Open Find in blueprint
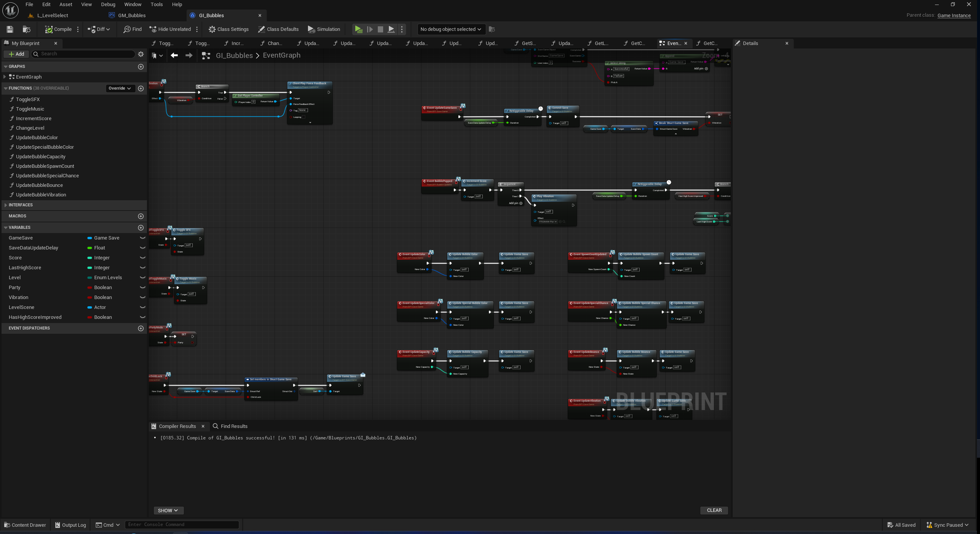Image resolution: width=980 pixels, height=534 pixels. coord(132,29)
